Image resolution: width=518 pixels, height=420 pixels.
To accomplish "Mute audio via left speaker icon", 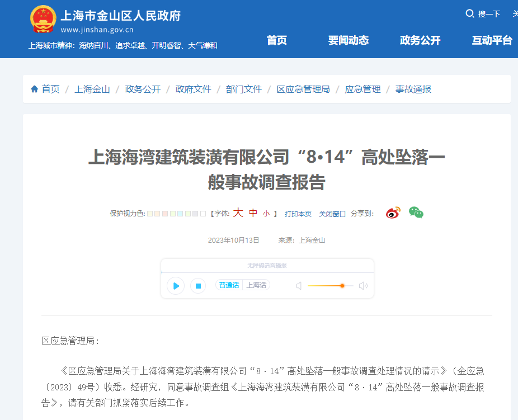I will [299, 286].
